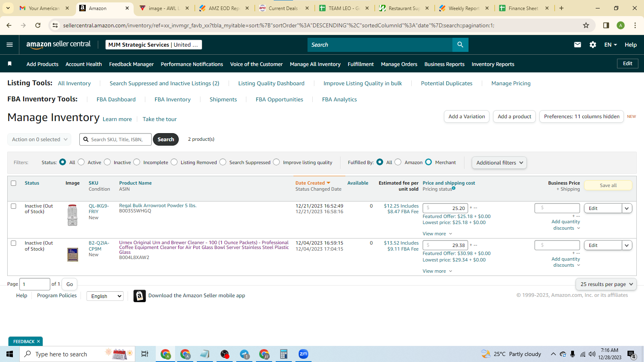Image resolution: width=644 pixels, height=362 pixels.
Task: Select Fulfilled By Amazon radio
Action: pyautogui.click(x=398, y=162)
